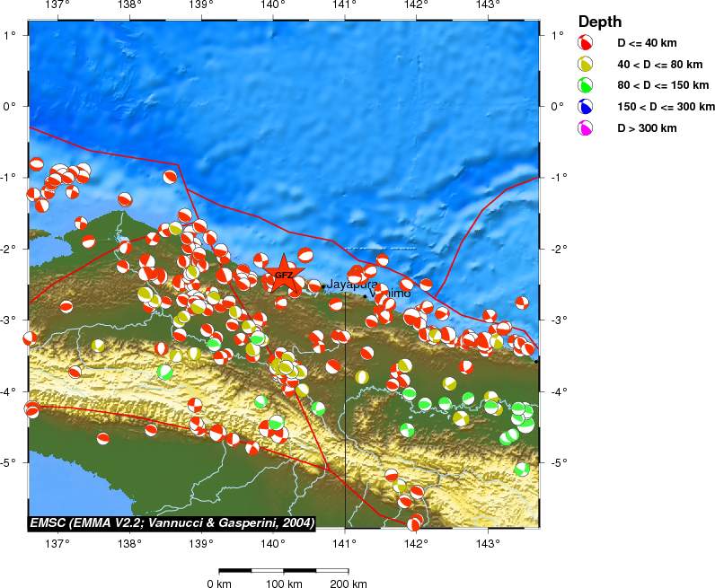Click the Depth legend title
This screenshot has height=588, width=715.
click(600, 22)
